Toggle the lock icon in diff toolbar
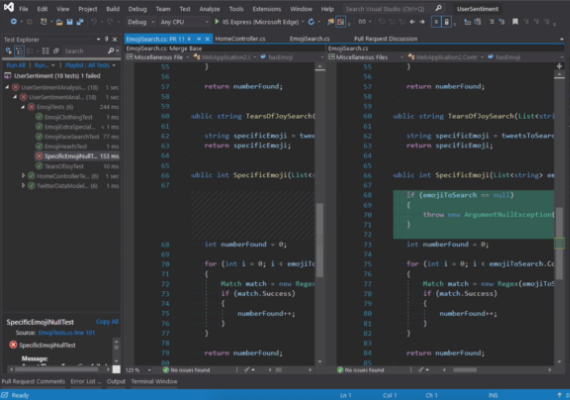570x400 pixels. tap(446, 22)
